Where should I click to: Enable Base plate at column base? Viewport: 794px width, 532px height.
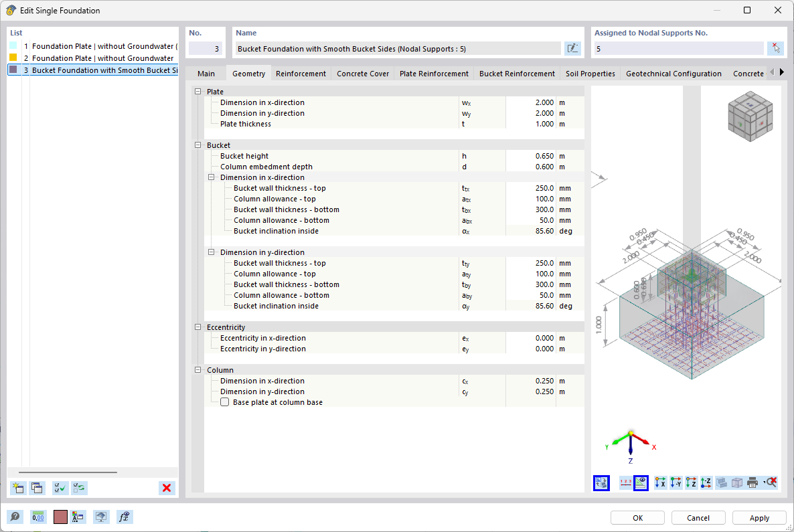click(x=224, y=402)
